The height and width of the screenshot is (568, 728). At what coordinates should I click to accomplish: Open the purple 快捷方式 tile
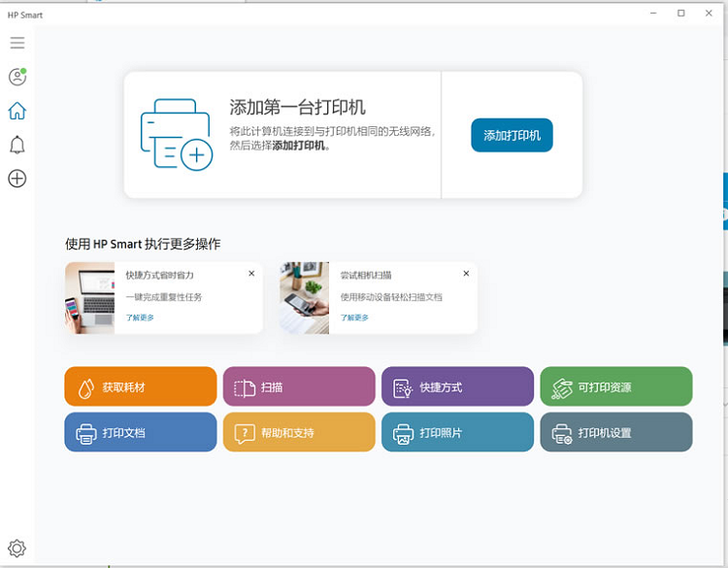pyautogui.click(x=458, y=386)
